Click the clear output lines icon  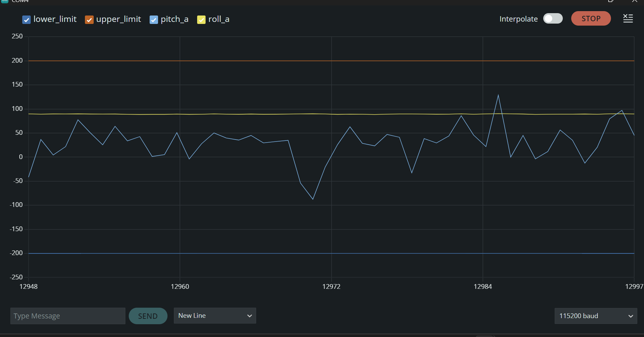point(628,19)
